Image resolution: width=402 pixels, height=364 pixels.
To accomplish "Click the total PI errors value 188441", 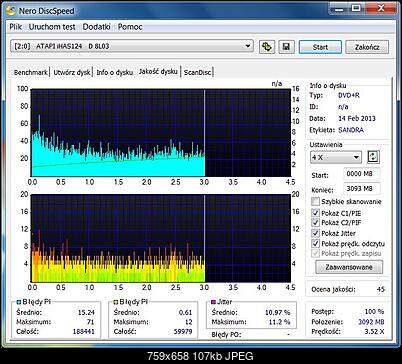I will pos(83,332).
